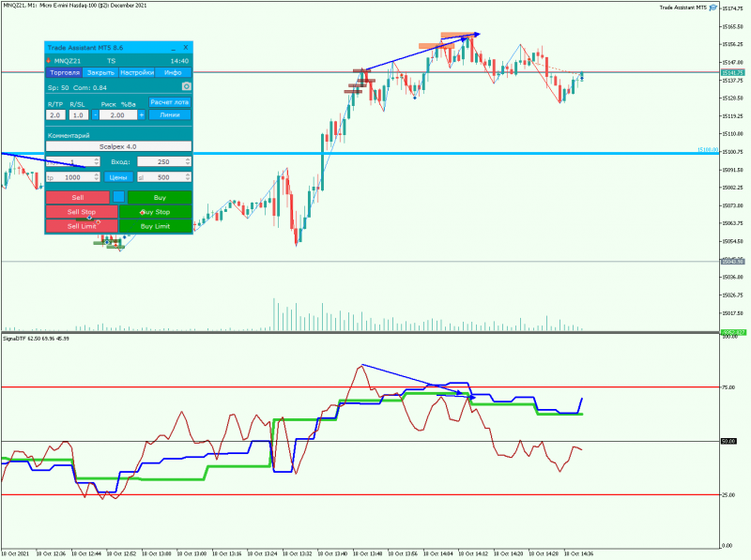Click the Sell Stop button
This screenshot has height=560, width=751.
[82, 212]
